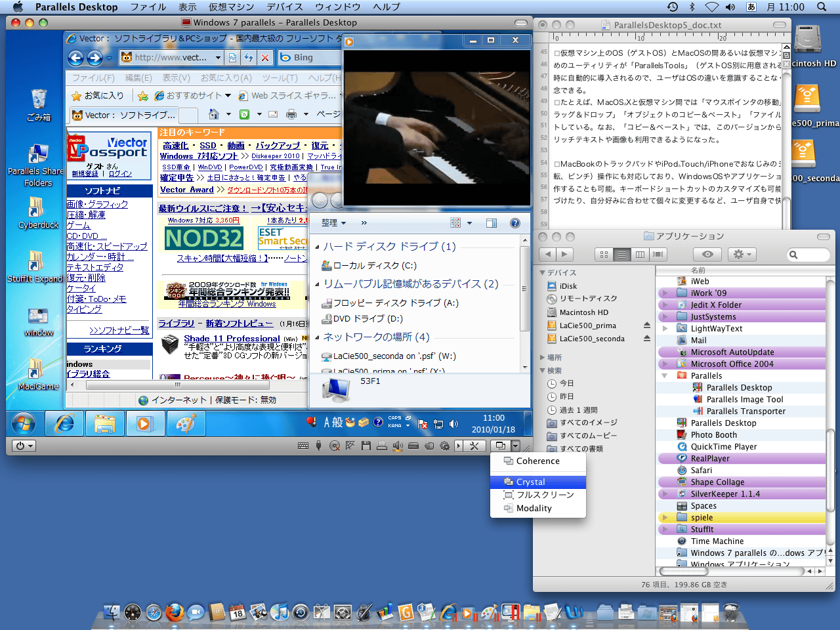This screenshot has width=840, height=630.
Task: Click the Parallels CD/DVD drive status icon
Action: click(x=335, y=446)
